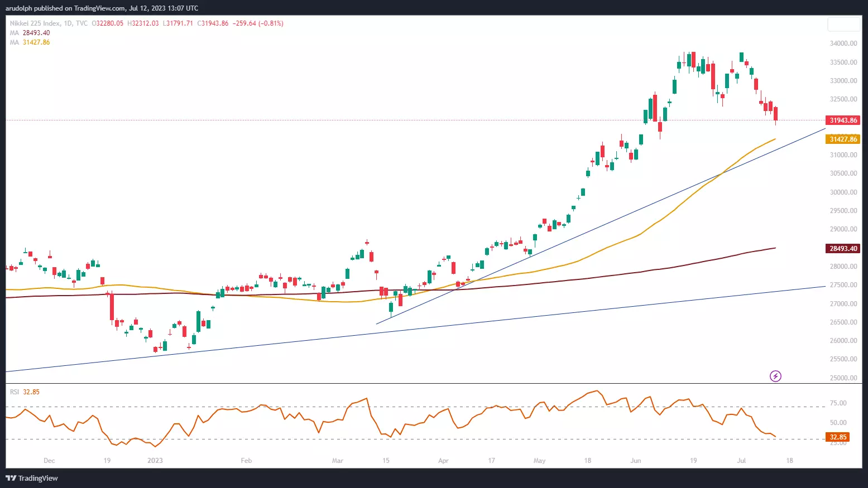
Task: Click the empty box atop the price axis
Action: click(844, 24)
